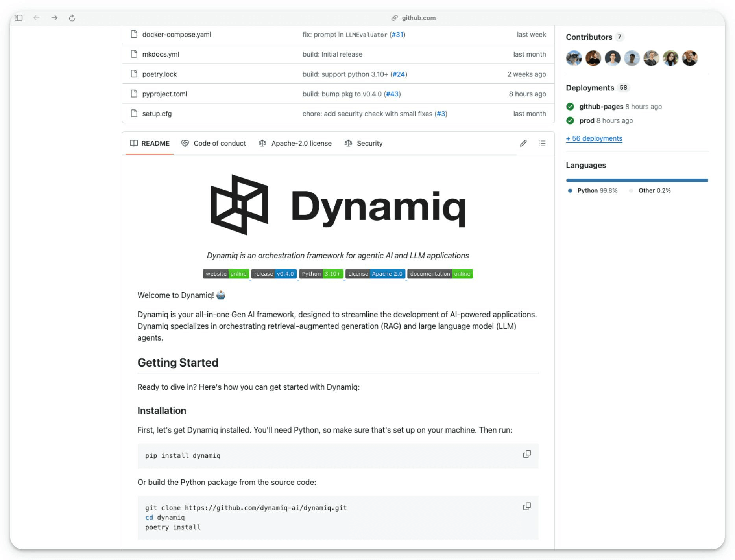735x560 pixels.
Task: Click the heart icon beside Code of conduct
Action: [185, 143]
